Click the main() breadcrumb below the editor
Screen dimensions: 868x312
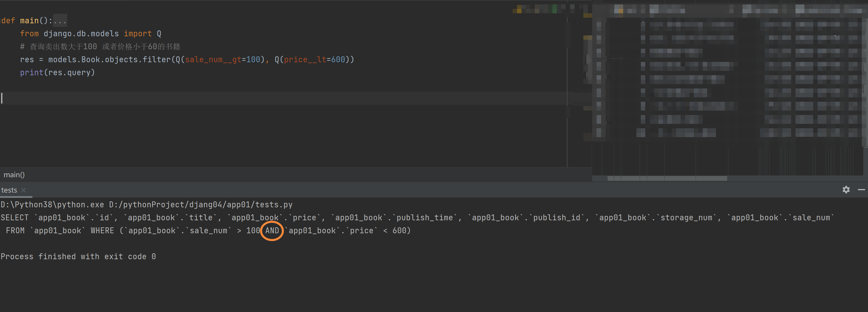click(x=14, y=175)
